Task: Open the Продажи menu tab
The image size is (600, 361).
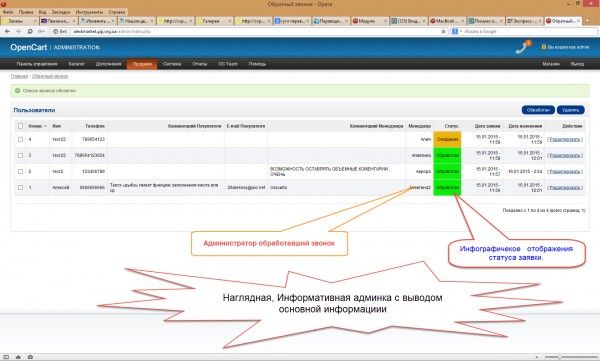Action: point(142,64)
